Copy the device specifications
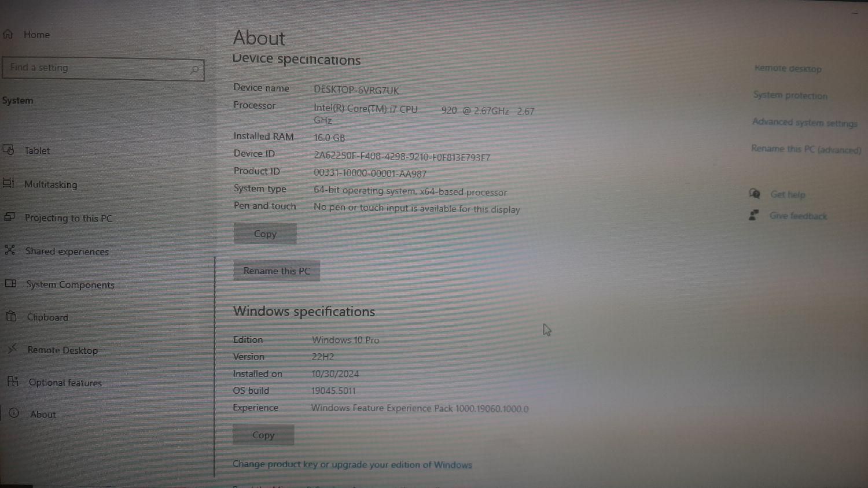 click(x=265, y=234)
